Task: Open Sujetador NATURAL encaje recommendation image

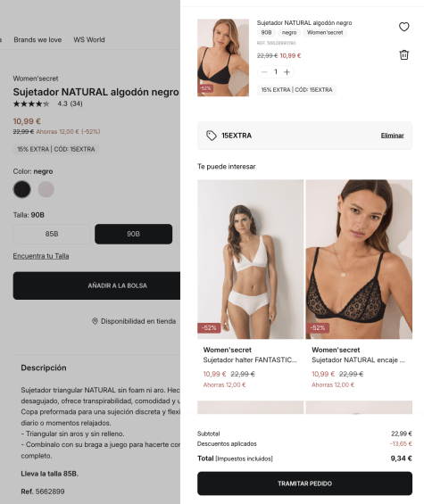Action: (x=359, y=260)
